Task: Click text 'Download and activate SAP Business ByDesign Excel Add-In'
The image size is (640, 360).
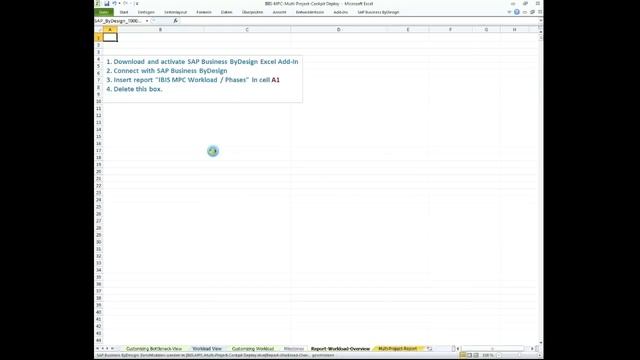Action: (206, 62)
